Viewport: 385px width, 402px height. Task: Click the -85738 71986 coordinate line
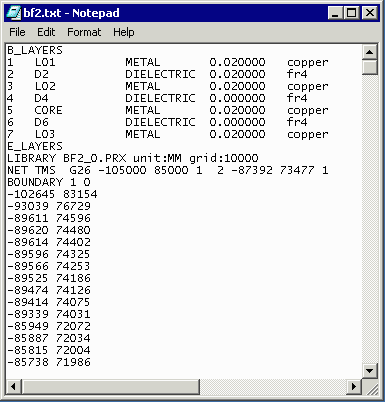[49, 362]
